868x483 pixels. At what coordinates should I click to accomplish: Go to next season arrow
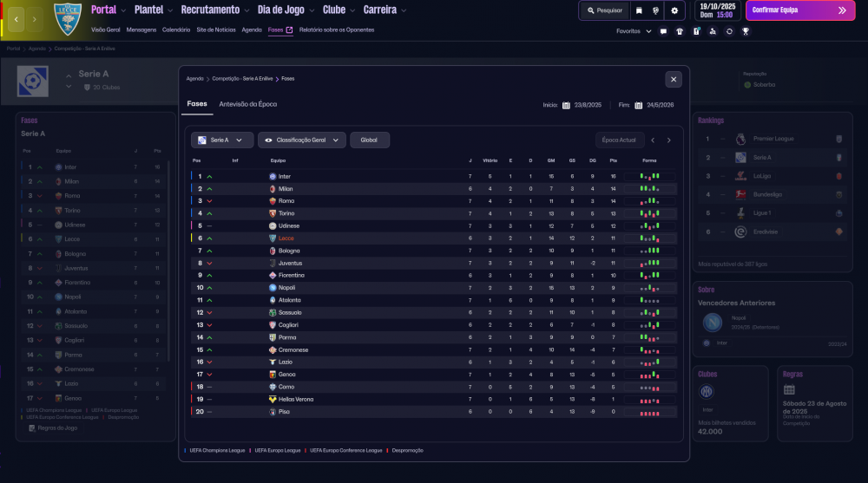(668, 140)
